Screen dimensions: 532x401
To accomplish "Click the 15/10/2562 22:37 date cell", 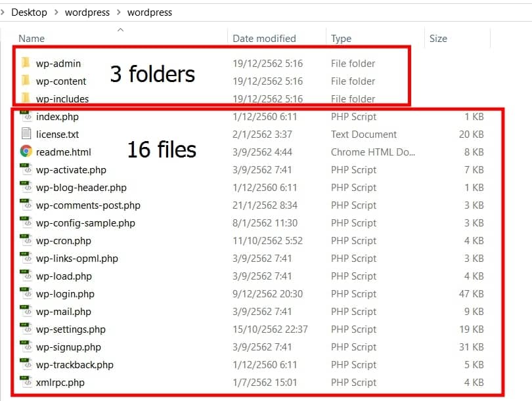I will coord(270,329).
